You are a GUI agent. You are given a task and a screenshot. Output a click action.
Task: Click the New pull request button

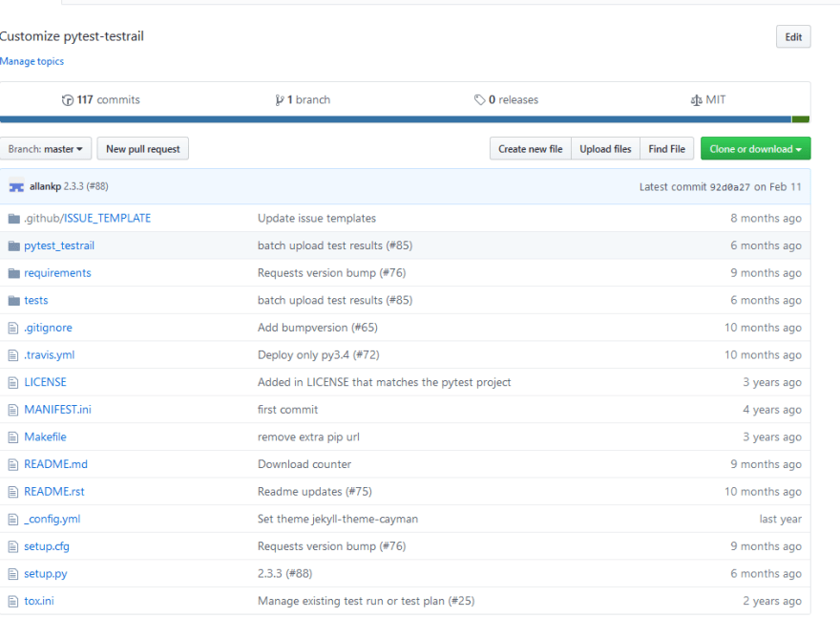[143, 148]
